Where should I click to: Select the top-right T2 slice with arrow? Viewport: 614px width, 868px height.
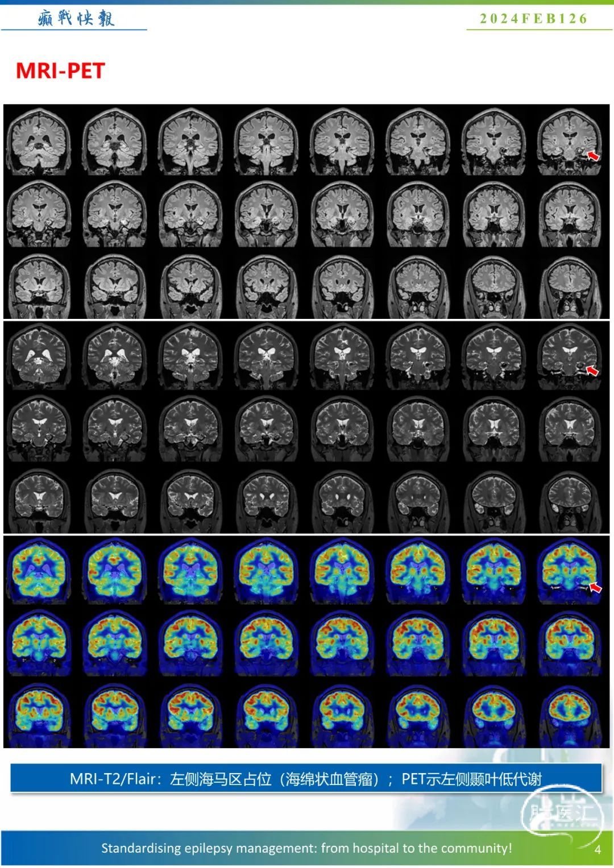click(569, 357)
